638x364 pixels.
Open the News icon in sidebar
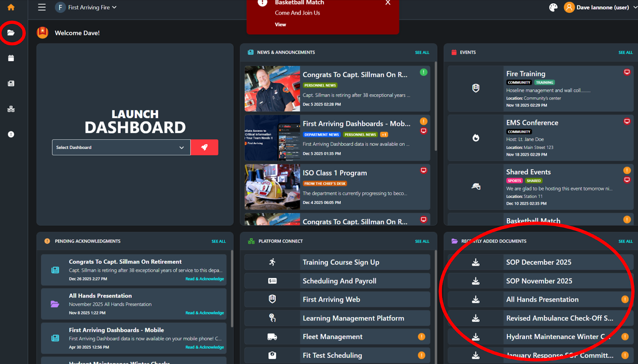click(x=11, y=83)
